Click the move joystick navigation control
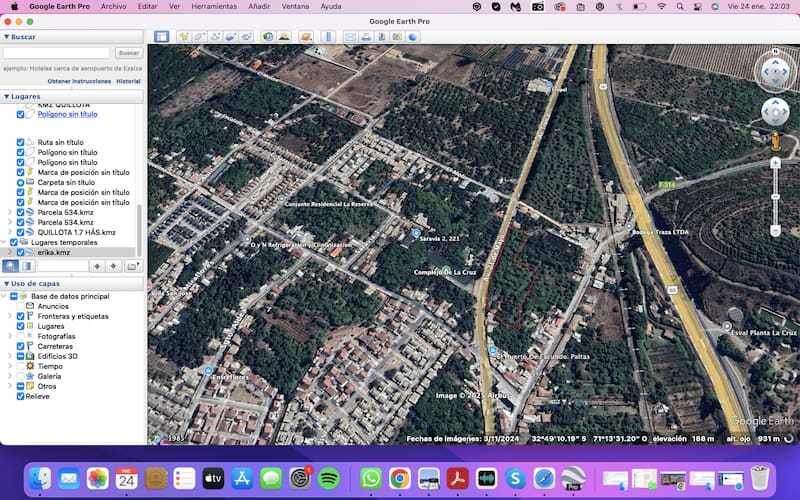Screen dimensions: 800x500 point(776,112)
